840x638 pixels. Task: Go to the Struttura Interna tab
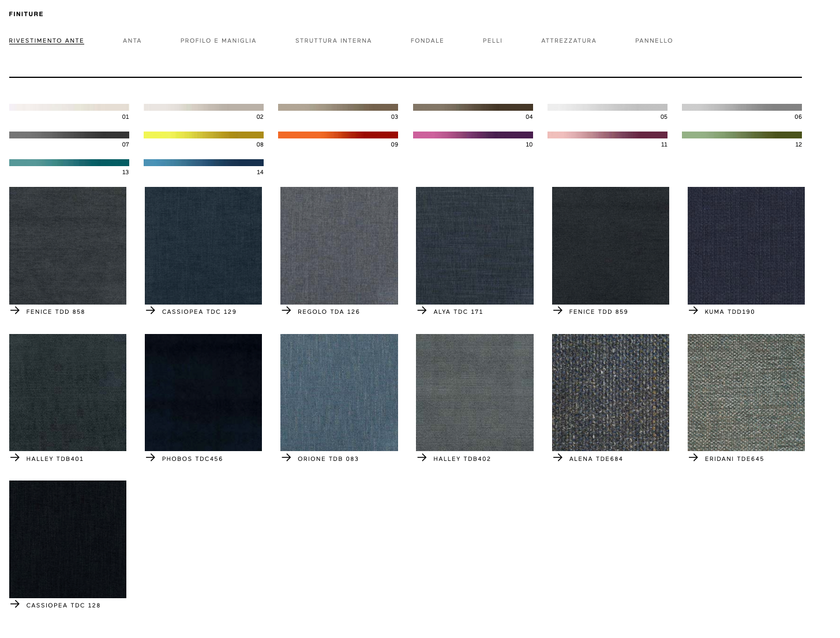[x=333, y=41]
